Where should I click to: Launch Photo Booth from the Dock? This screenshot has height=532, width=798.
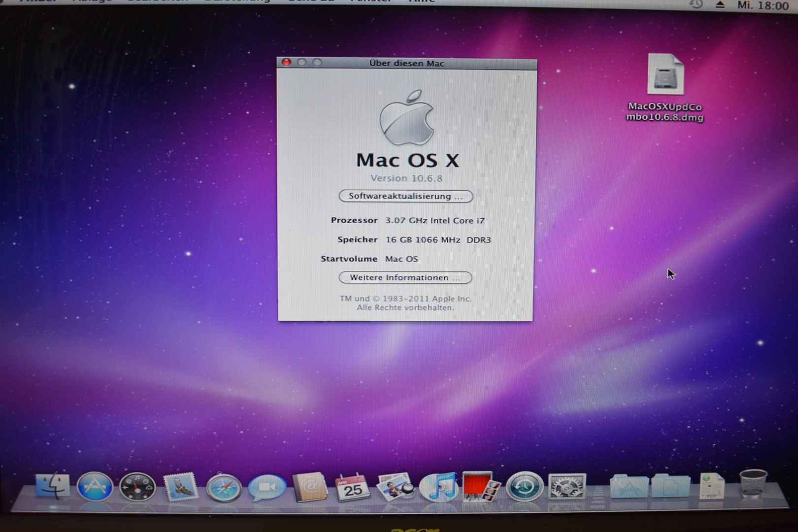tap(481, 487)
